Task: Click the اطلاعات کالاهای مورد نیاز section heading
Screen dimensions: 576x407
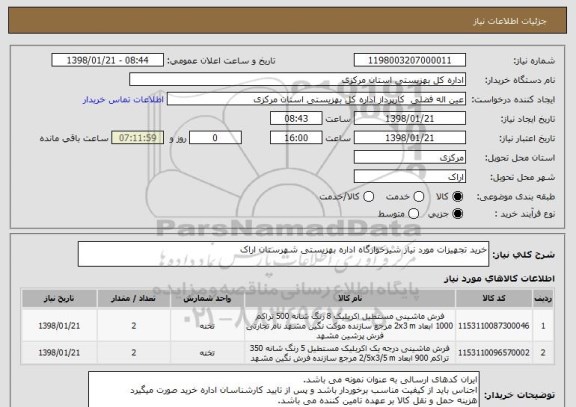Action: pyautogui.click(x=499, y=279)
